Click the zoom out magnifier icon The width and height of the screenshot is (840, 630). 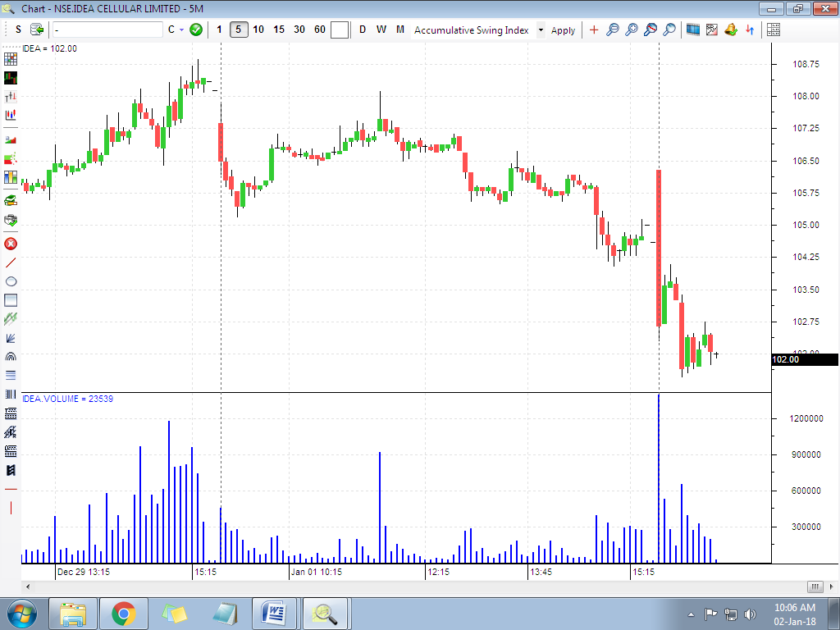(612, 30)
